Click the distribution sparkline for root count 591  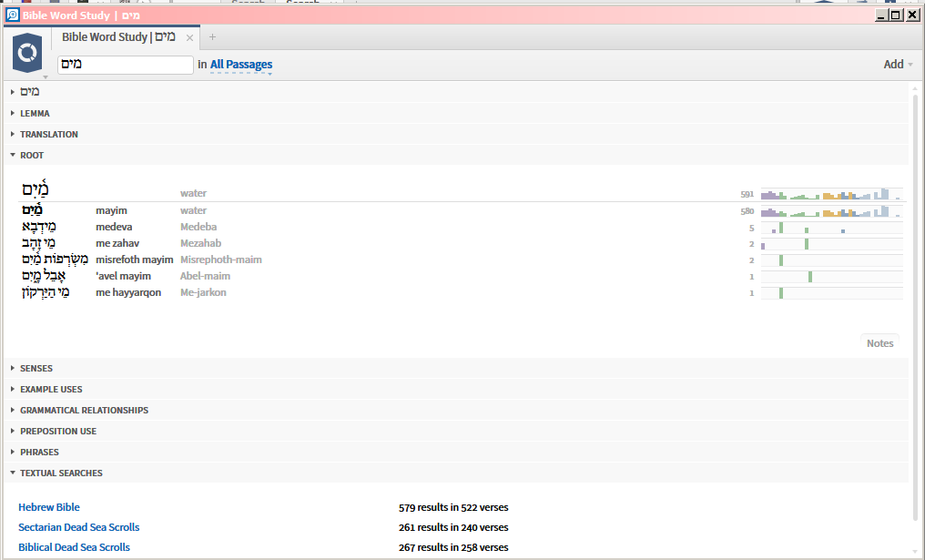point(832,194)
